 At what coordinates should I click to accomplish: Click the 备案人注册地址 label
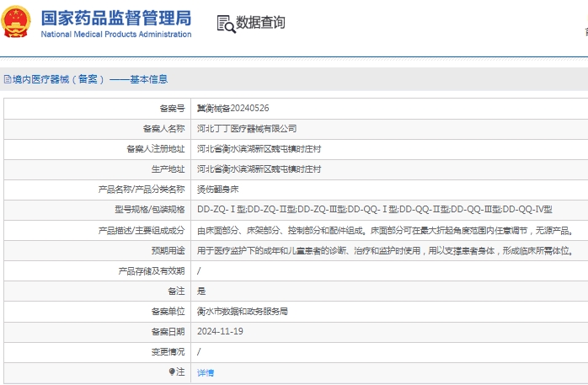point(156,149)
